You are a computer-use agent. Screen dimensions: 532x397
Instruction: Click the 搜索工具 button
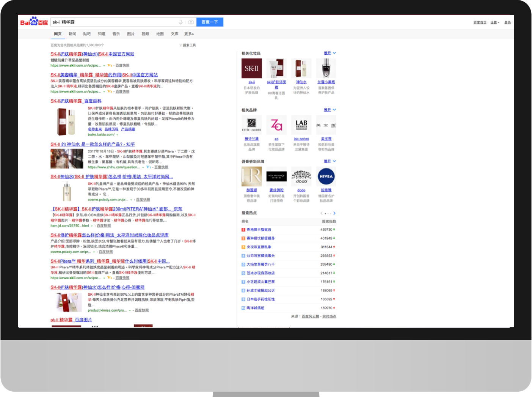click(x=189, y=45)
